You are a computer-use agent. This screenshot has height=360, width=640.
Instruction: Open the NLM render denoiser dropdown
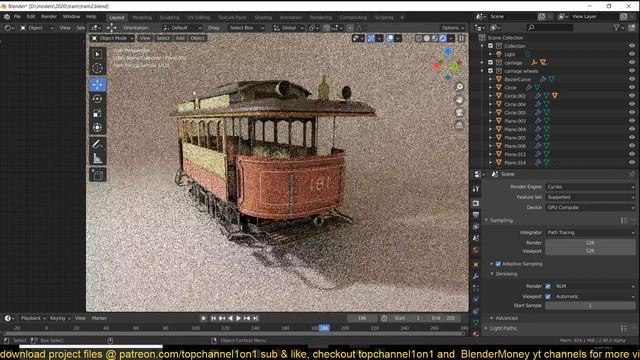click(594, 286)
